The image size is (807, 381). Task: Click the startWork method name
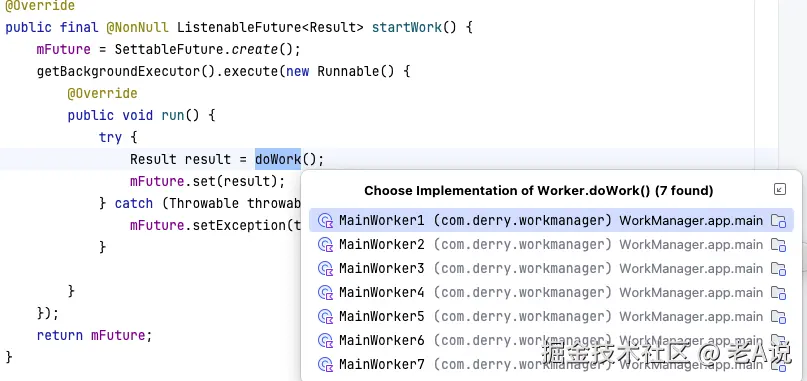pyautogui.click(x=407, y=27)
